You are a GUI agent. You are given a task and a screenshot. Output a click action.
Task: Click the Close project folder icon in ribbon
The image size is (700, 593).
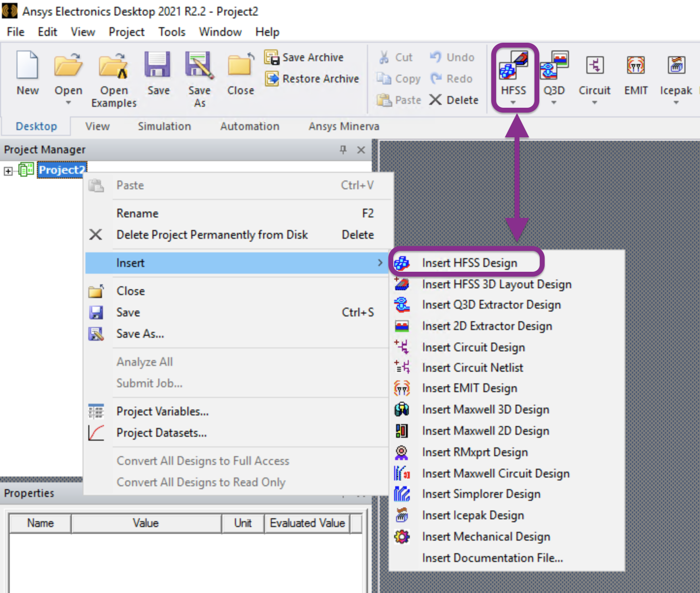(241, 65)
